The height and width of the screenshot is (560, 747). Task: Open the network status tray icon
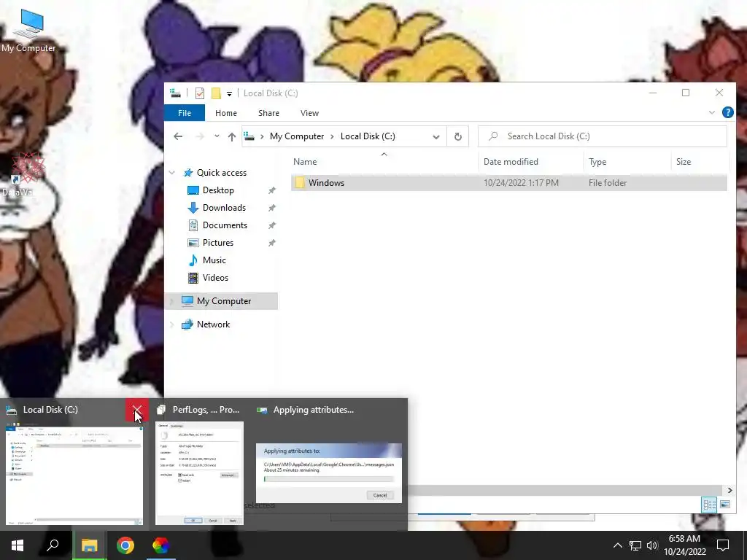(x=635, y=545)
